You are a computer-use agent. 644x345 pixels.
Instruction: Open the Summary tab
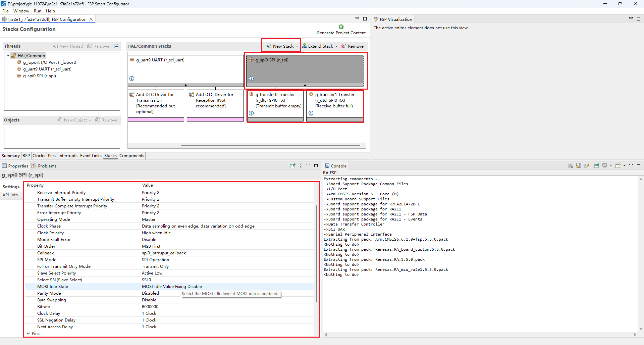(11, 156)
